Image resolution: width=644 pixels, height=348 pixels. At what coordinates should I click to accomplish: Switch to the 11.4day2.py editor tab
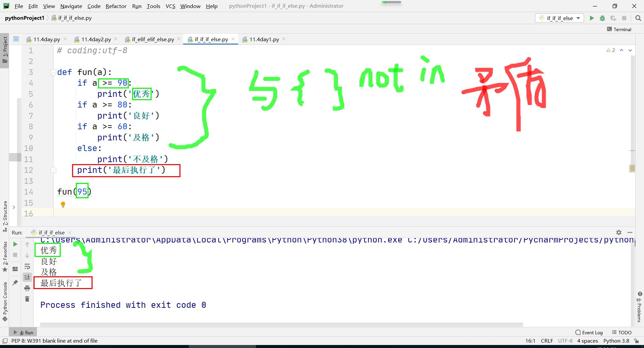coord(96,40)
